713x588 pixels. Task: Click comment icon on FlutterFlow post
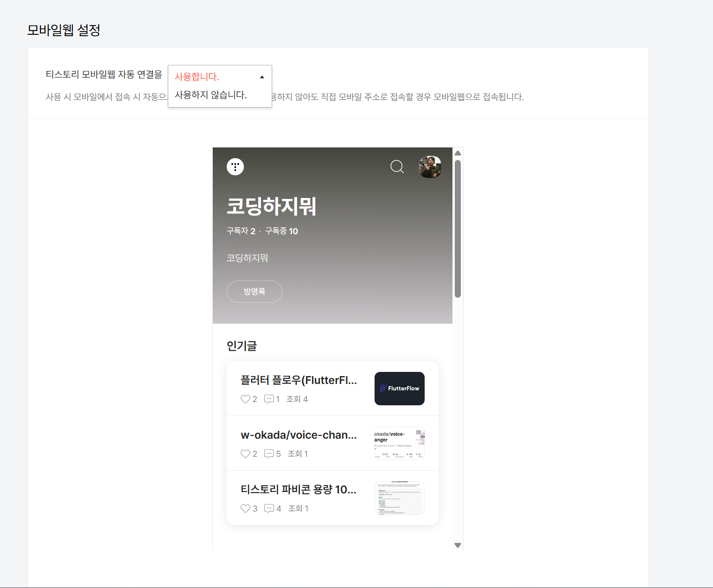point(269,399)
